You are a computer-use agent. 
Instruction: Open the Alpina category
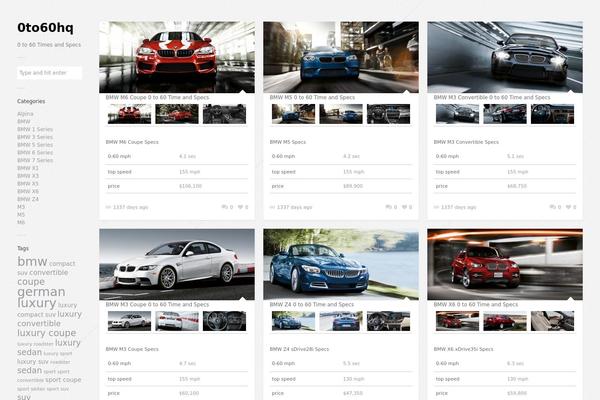pyautogui.click(x=25, y=114)
